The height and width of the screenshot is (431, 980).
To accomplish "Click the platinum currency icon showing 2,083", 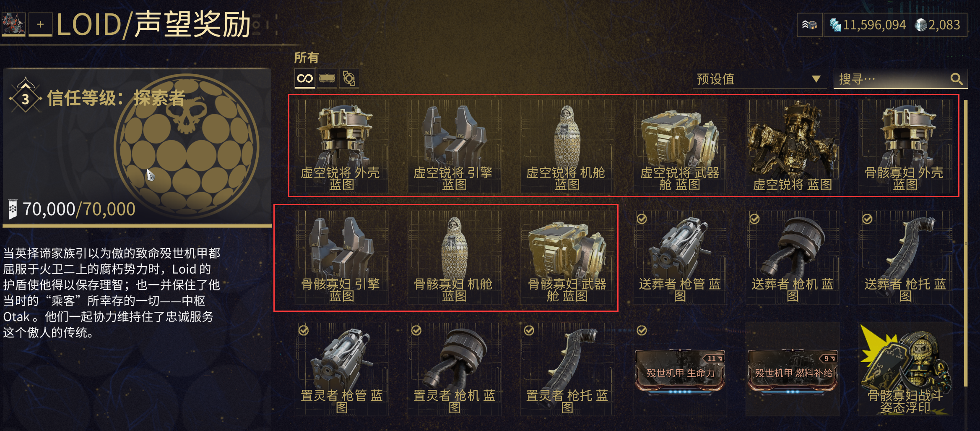I will tap(921, 25).
